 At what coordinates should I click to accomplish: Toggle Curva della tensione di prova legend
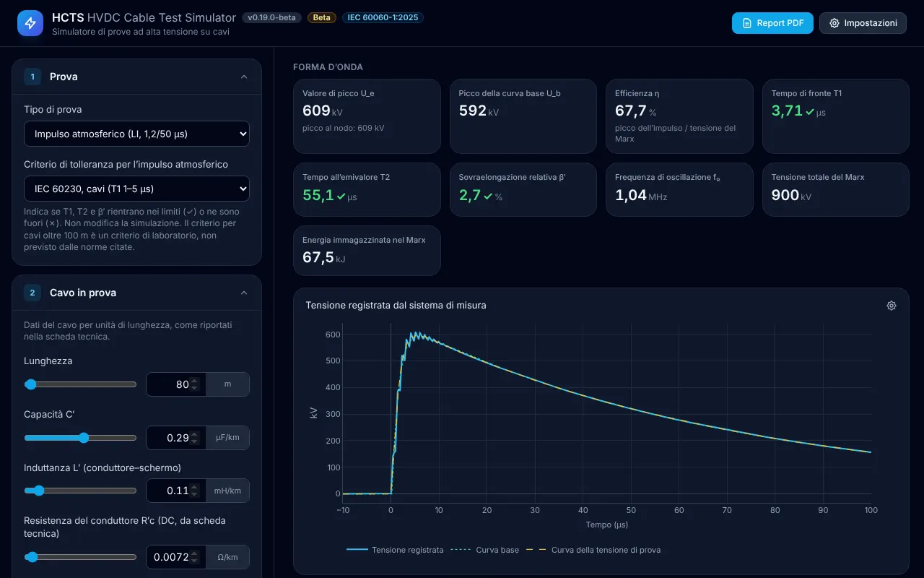pos(593,550)
